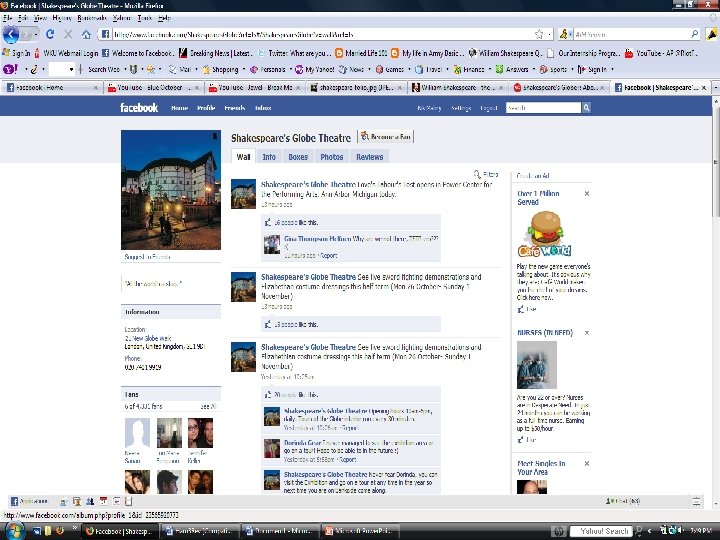The height and width of the screenshot is (540, 720).
Task: Open the navigation history dropdown arrow
Action: [36, 34]
